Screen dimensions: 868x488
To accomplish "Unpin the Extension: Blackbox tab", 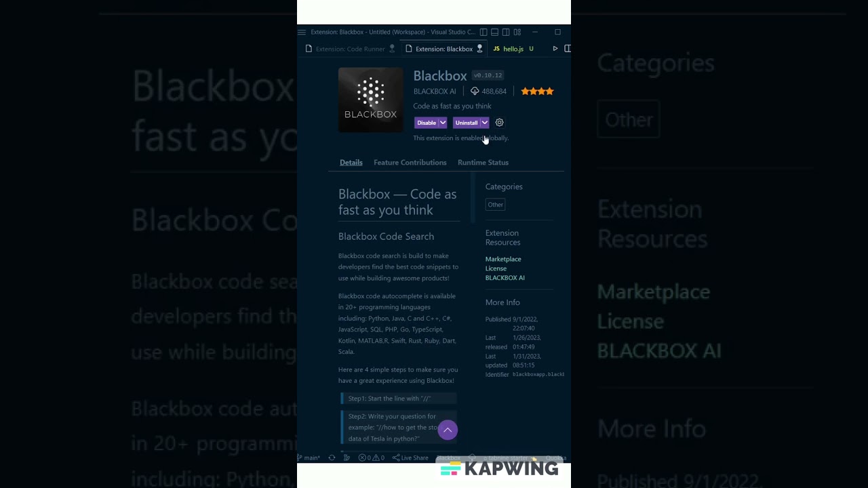I will coord(479,49).
